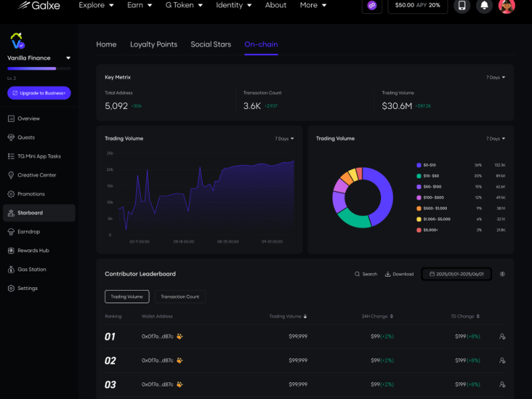The width and height of the screenshot is (532, 399).
Task: Expand the G Token menu
Action: [184, 5]
